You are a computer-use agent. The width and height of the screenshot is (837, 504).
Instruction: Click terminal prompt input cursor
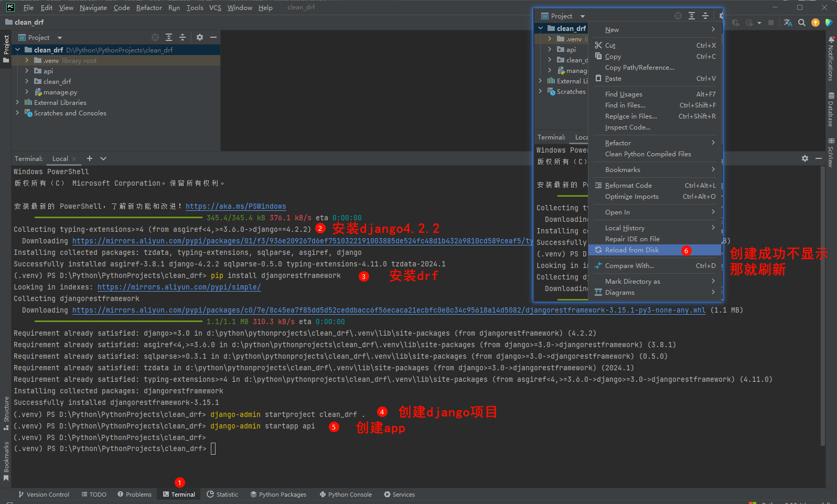[213, 448]
